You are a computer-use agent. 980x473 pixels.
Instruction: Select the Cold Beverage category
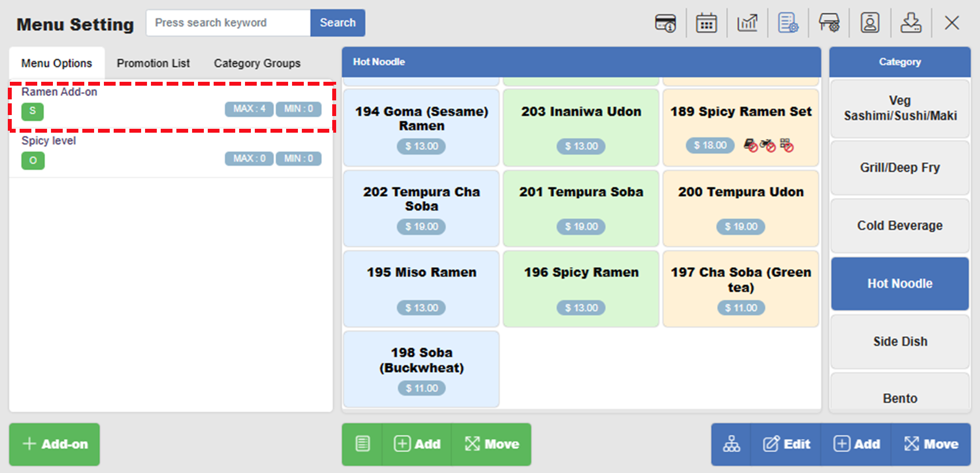(x=900, y=226)
